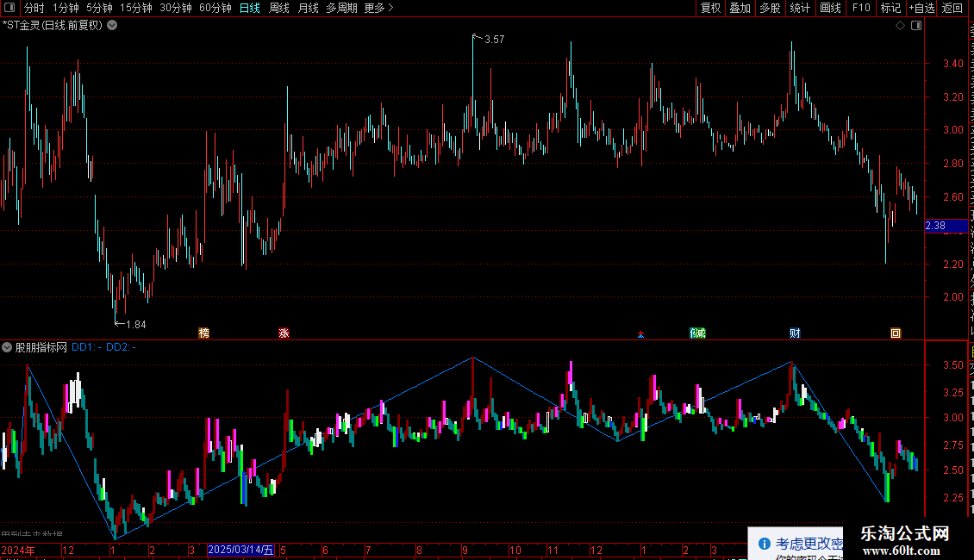Click the 3.40 price axis label
The width and height of the screenshot is (974, 560).
click(x=952, y=64)
